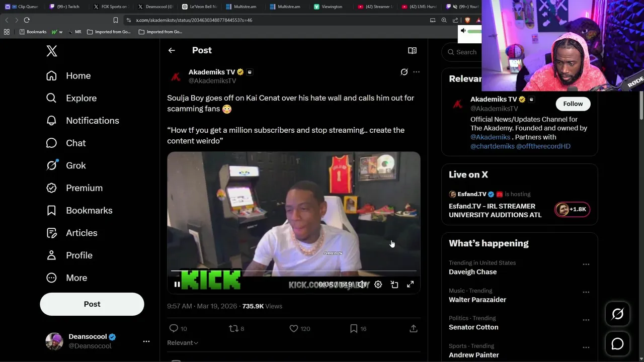Image resolution: width=644 pixels, height=362 pixels.
Task: Open Chat in sidebar
Action: [x=66, y=143]
